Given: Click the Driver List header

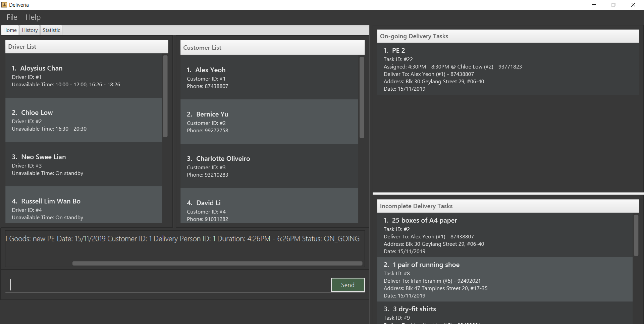Looking at the screenshot, I should [x=87, y=47].
